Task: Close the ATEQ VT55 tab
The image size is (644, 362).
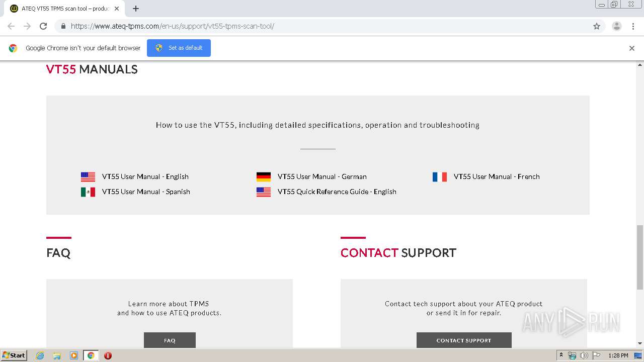Action: point(116,9)
